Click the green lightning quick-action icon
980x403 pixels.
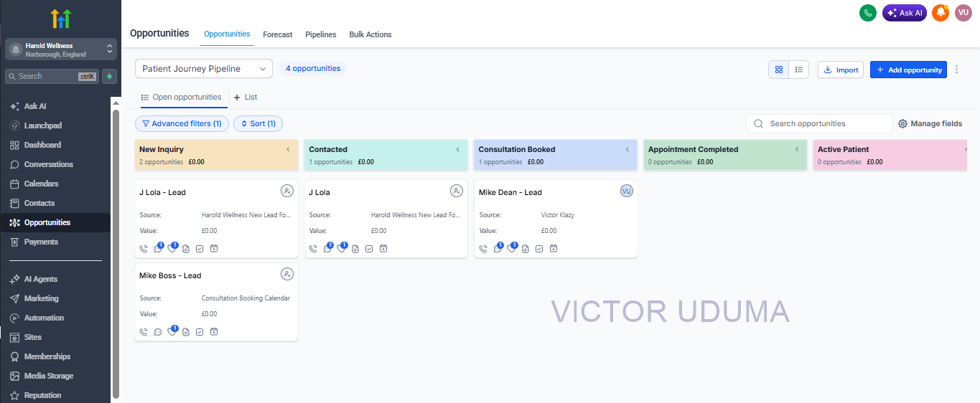click(x=110, y=76)
